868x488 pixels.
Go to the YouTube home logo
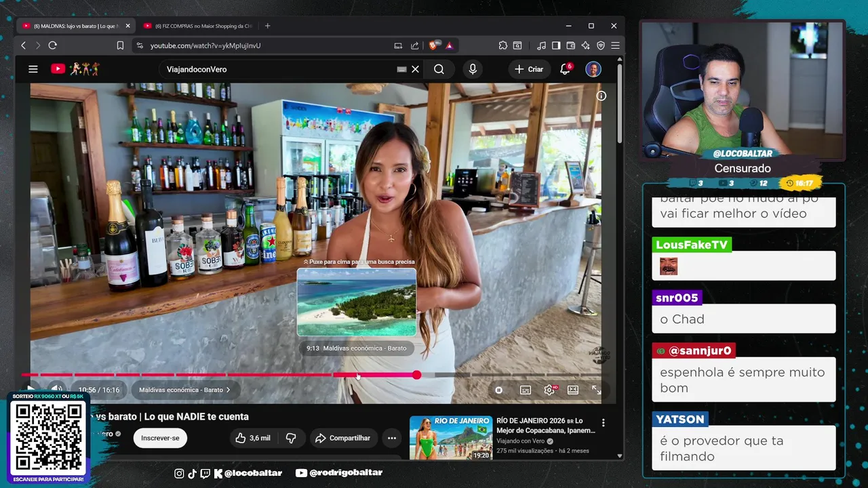75,69
